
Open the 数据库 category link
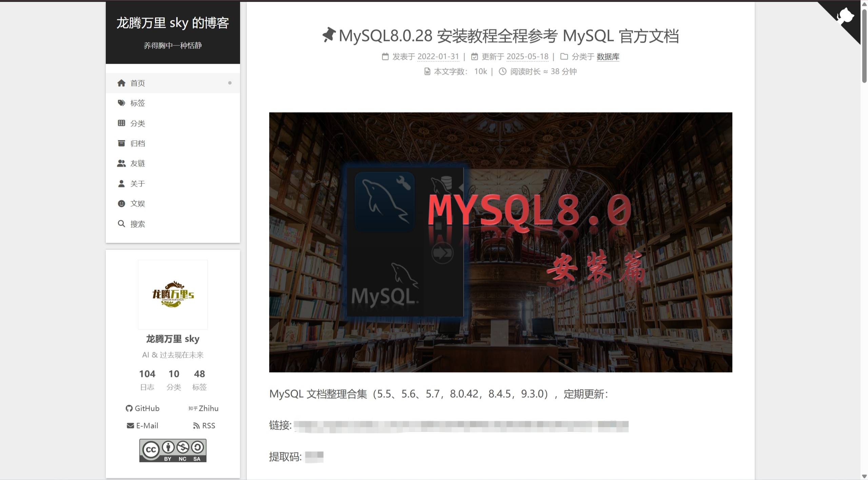[608, 57]
